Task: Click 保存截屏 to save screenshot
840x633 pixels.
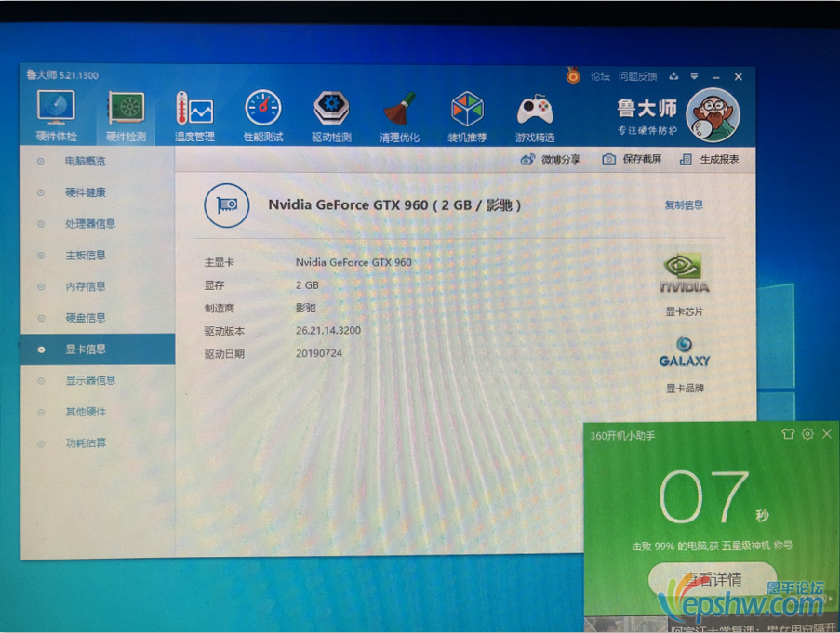Action: coord(633,160)
